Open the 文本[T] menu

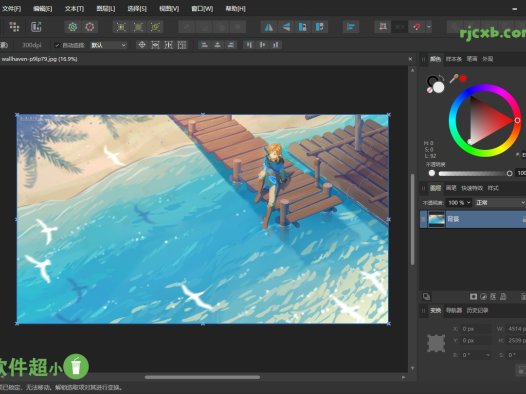(x=74, y=9)
